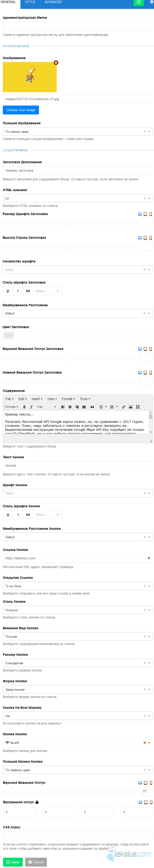Open the button icon fa-wifi dropdown

(78, 743)
